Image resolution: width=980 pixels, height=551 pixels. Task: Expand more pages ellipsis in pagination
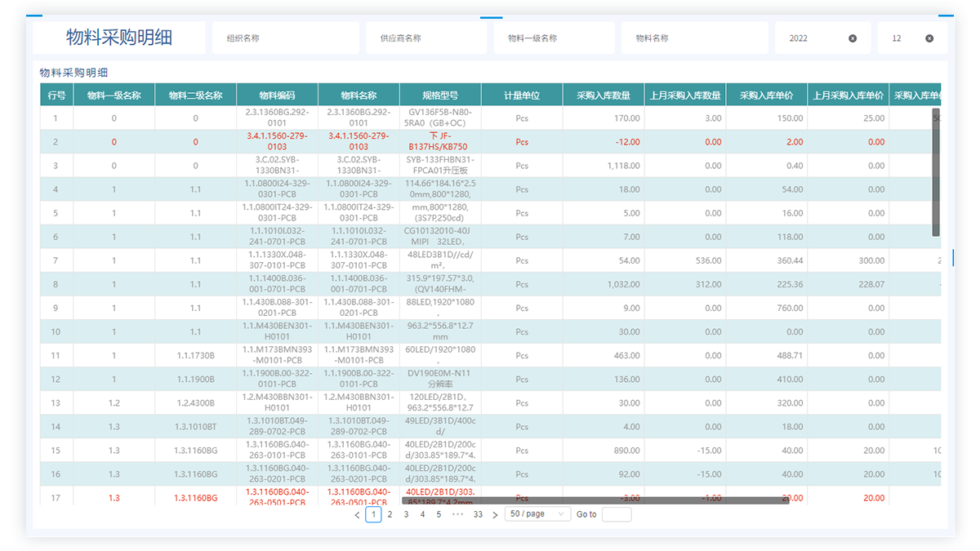[457, 514]
